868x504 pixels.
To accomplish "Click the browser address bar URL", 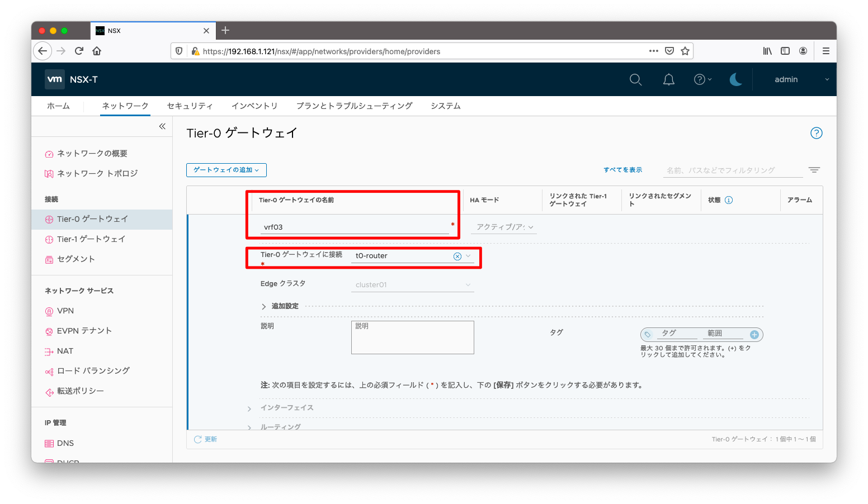I will (322, 51).
